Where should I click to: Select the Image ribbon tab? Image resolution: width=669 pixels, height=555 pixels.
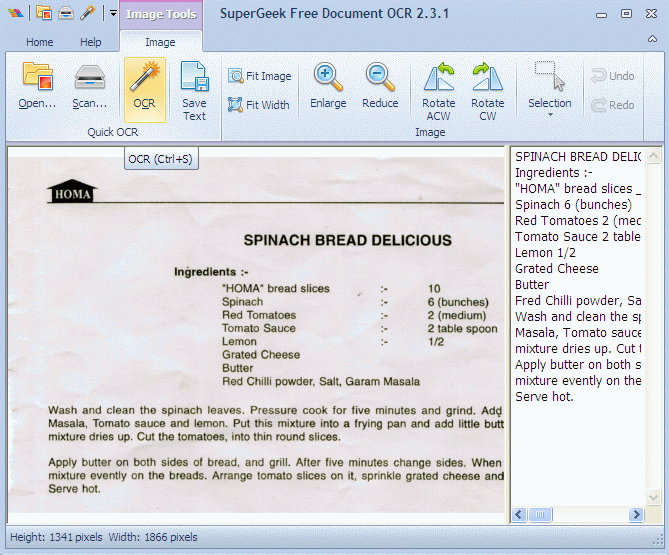[160, 42]
